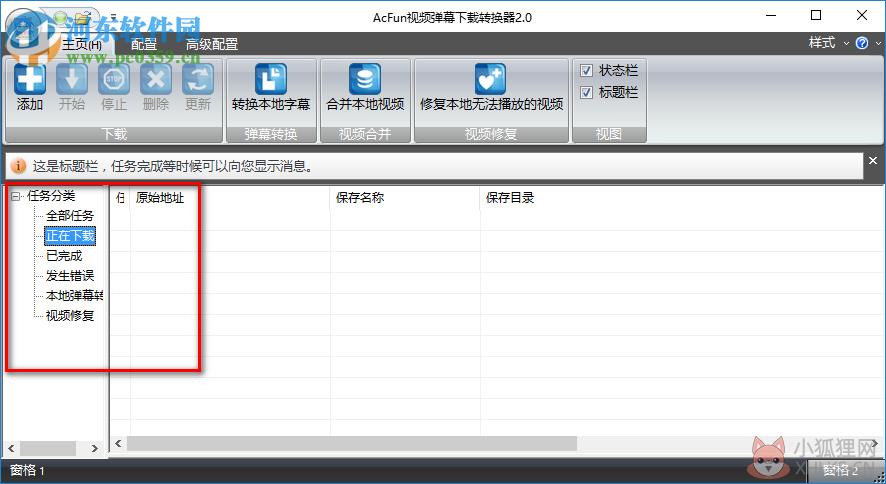
Task: Switch to the 高级配置 tab
Action: coord(212,44)
